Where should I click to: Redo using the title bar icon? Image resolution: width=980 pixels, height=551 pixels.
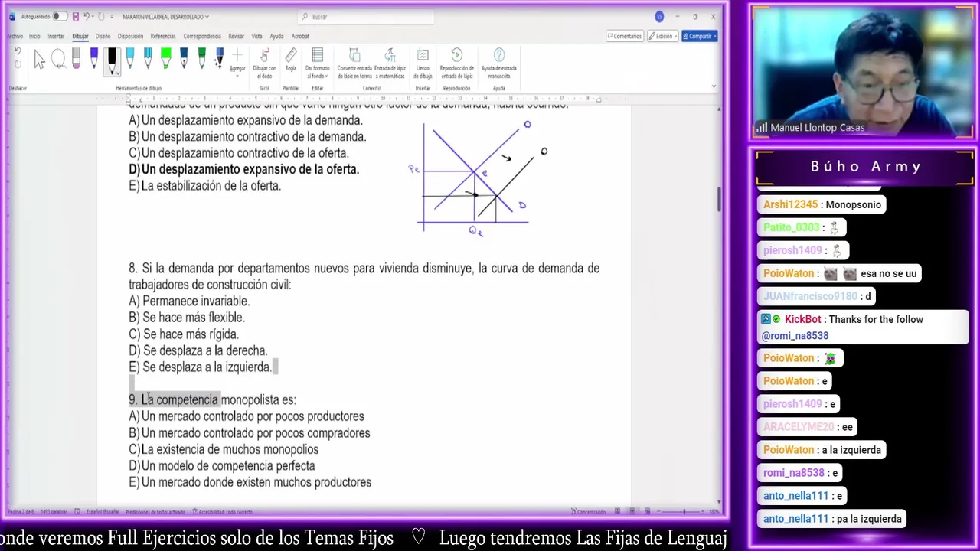[x=101, y=16]
